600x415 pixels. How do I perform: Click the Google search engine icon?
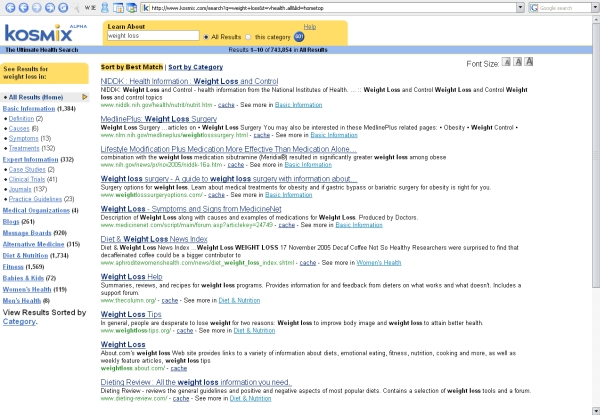click(x=533, y=7)
